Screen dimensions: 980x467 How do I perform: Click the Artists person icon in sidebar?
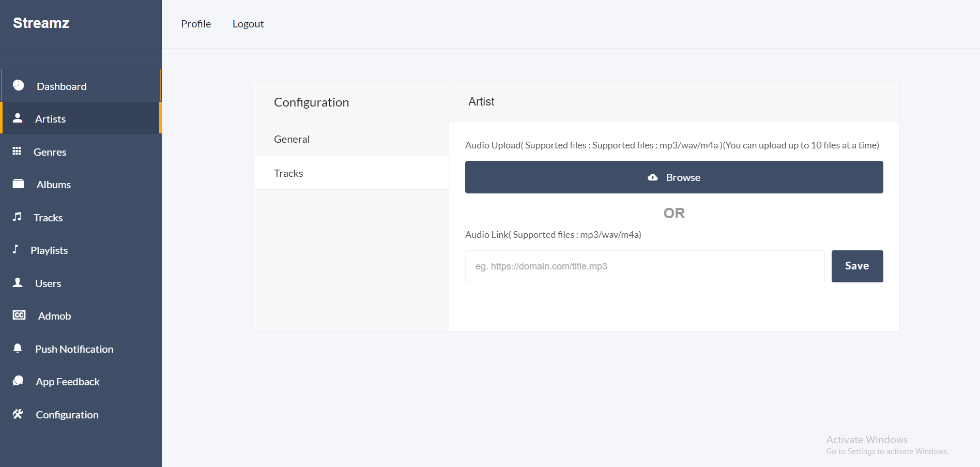click(18, 118)
